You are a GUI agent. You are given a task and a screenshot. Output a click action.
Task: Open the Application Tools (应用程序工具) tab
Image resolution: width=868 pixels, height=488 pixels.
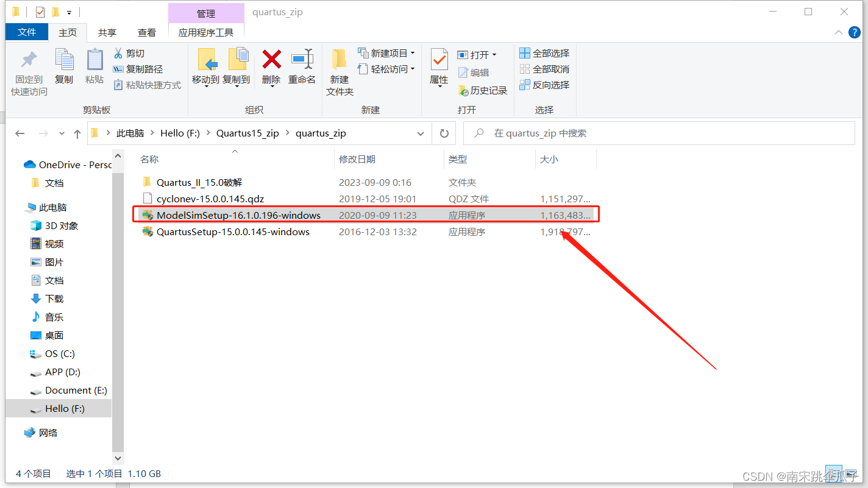(206, 33)
